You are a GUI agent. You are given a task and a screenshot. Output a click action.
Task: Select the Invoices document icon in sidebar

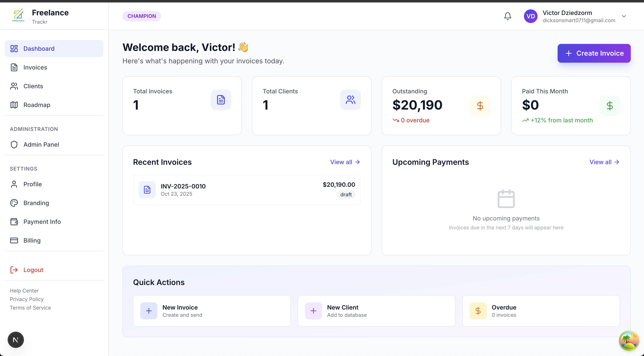point(14,67)
